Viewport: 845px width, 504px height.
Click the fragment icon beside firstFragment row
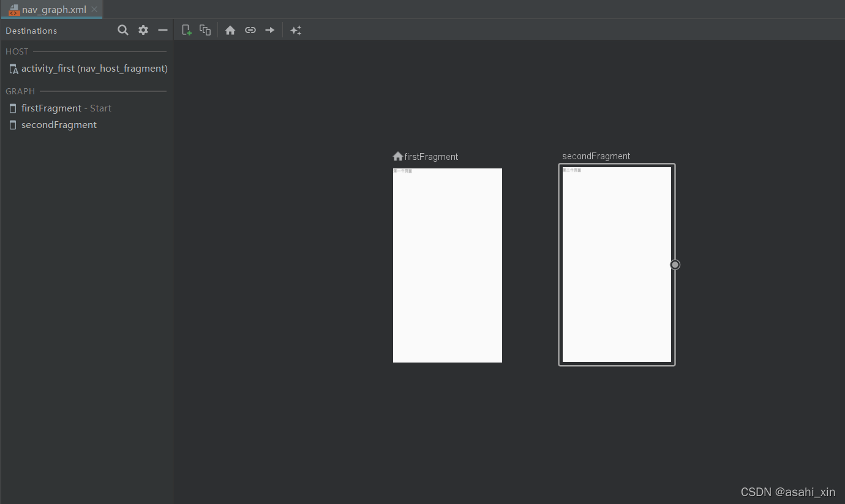(13, 108)
